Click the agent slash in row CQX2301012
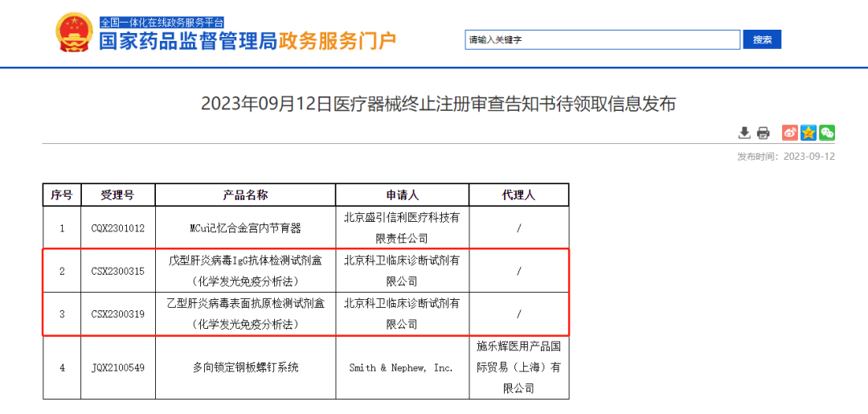This screenshot has width=868, height=414. pyautogui.click(x=518, y=228)
